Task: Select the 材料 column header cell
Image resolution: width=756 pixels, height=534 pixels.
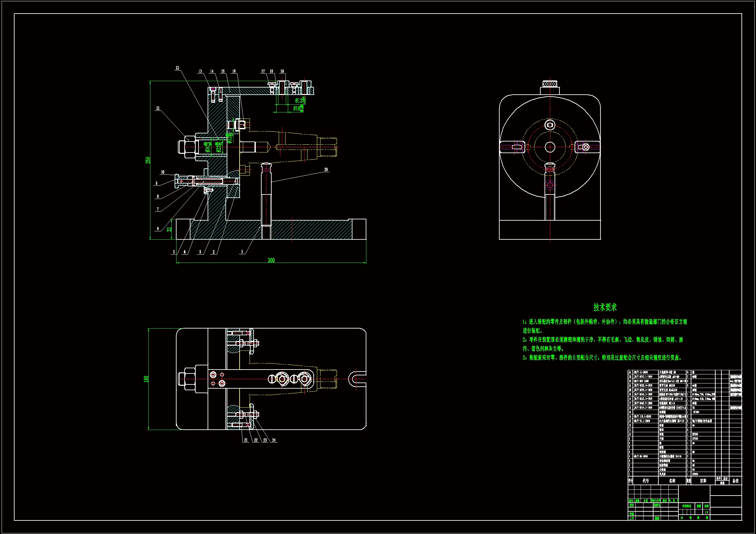Action: (x=703, y=481)
